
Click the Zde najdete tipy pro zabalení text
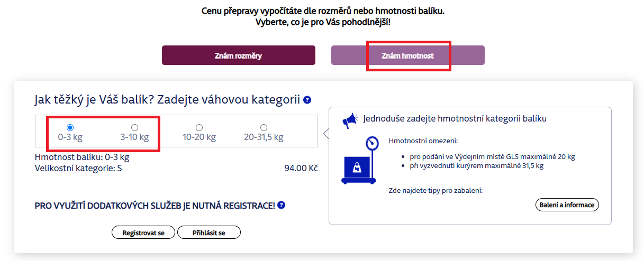pos(436,190)
